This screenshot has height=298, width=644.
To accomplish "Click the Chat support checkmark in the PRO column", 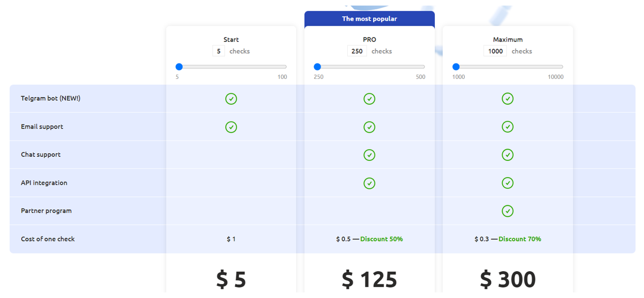I will point(370,155).
